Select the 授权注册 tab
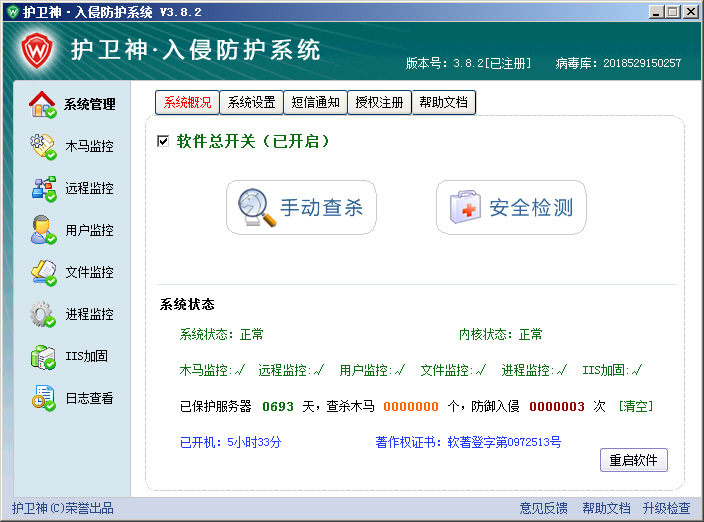Viewport: 704px width, 522px height. point(379,102)
